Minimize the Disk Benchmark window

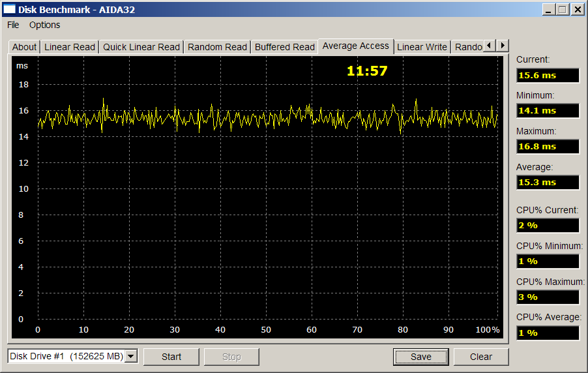coord(549,10)
